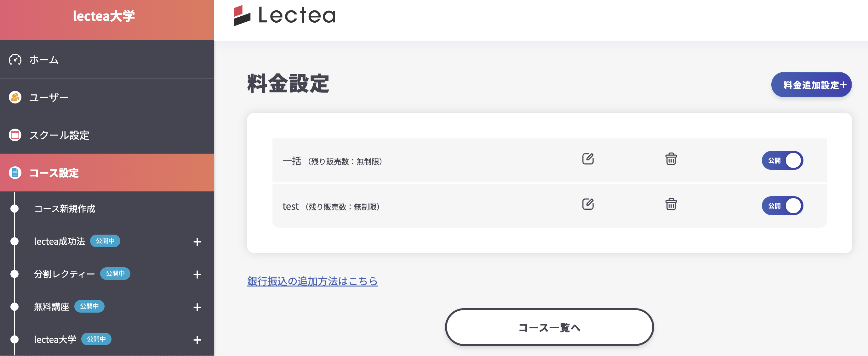Expand the 分割レクティー course entry
The width and height of the screenshot is (868, 356).
197,274
